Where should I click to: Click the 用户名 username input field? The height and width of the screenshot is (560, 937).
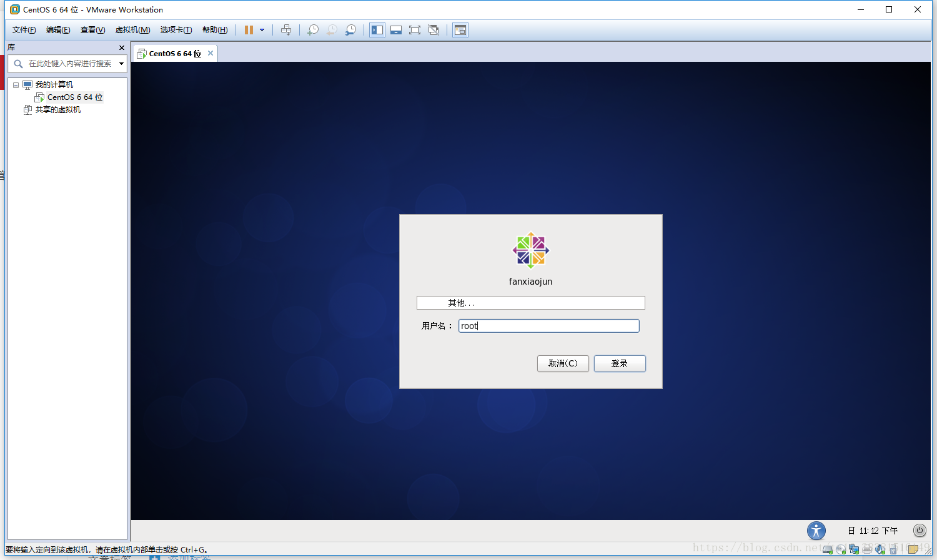[549, 326]
